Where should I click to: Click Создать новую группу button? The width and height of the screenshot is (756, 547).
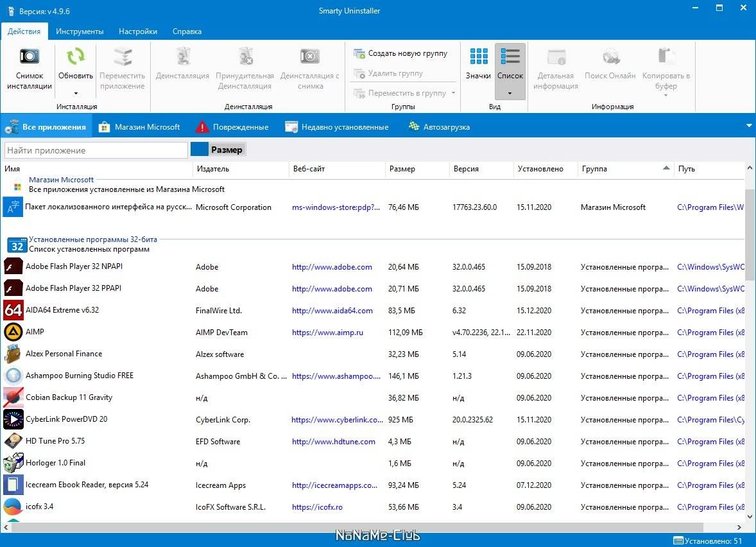400,53
